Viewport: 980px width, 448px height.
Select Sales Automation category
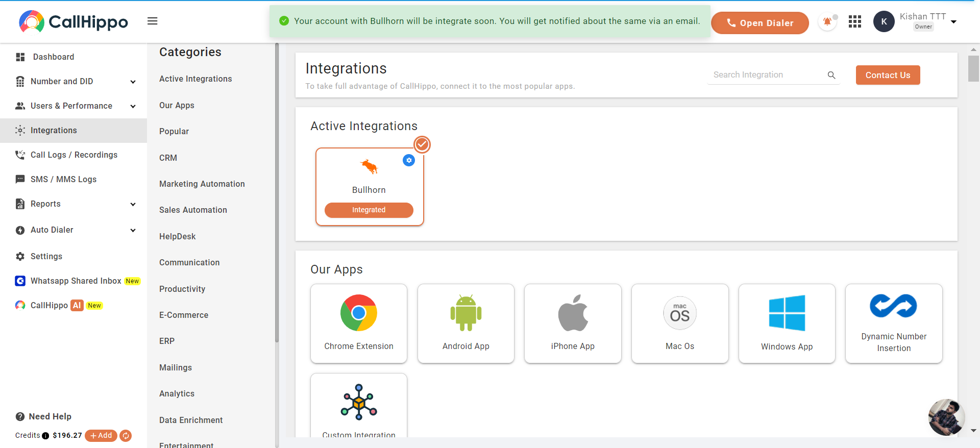click(193, 210)
